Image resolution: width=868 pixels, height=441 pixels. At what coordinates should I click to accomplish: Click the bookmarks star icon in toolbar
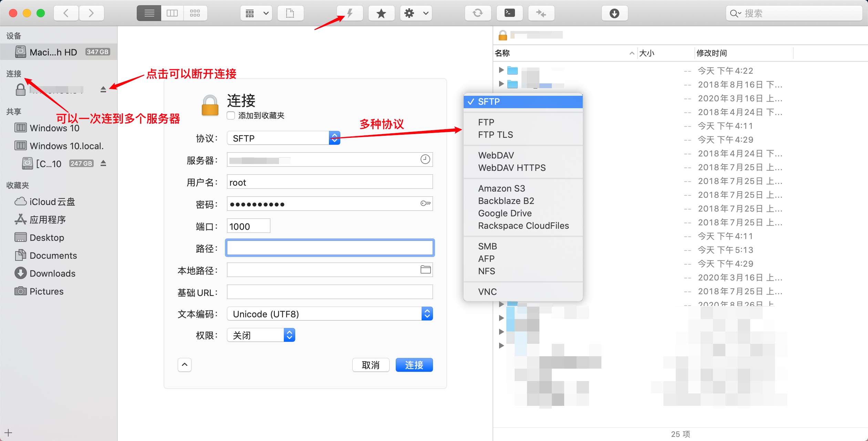381,12
